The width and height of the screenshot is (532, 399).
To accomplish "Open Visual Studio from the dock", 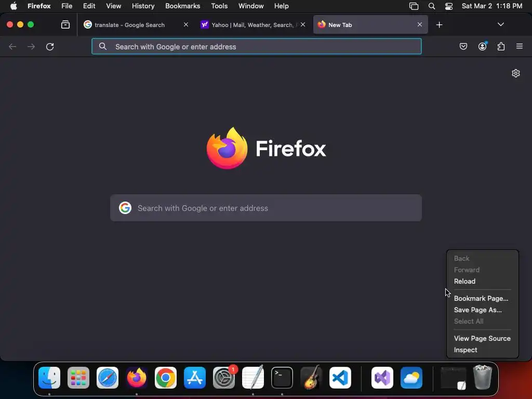I will pyautogui.click(x=382, y=378).
